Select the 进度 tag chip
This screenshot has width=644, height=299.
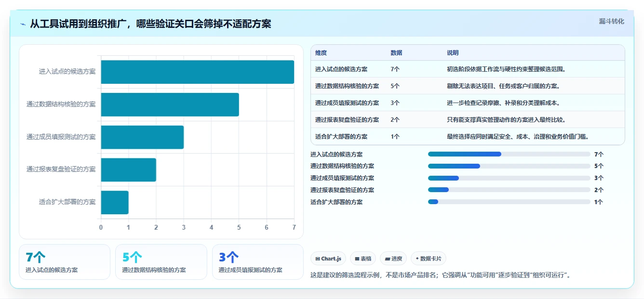393,259
